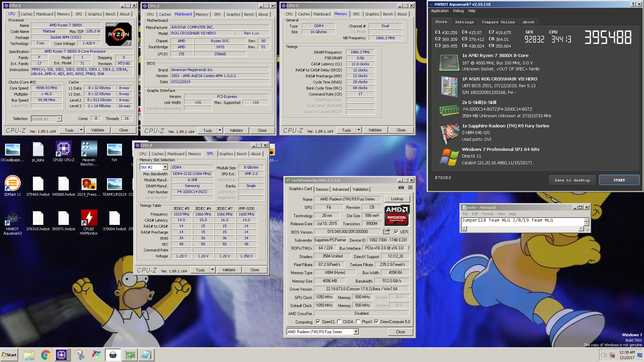This screenshot has height=362, width=644.
Task: Open the Snipping Tool from taskbar
Action: (79, 355)
